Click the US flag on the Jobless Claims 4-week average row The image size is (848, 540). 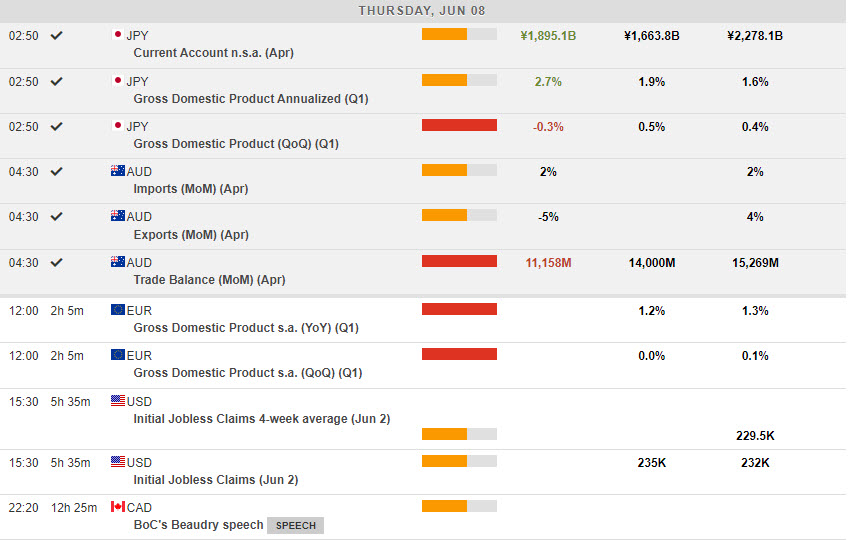(117, 401)
